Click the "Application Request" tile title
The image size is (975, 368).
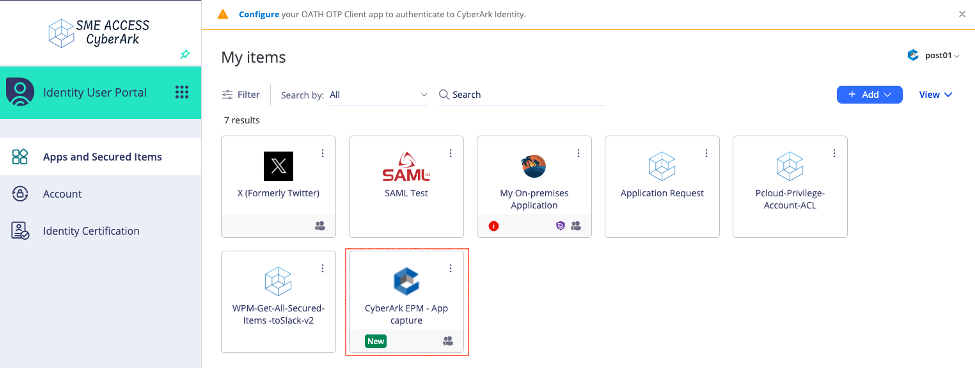point(662,193)
